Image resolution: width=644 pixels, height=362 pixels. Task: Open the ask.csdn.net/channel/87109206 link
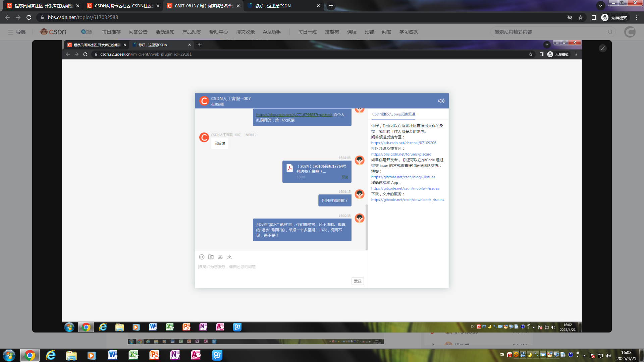[404, 143]
